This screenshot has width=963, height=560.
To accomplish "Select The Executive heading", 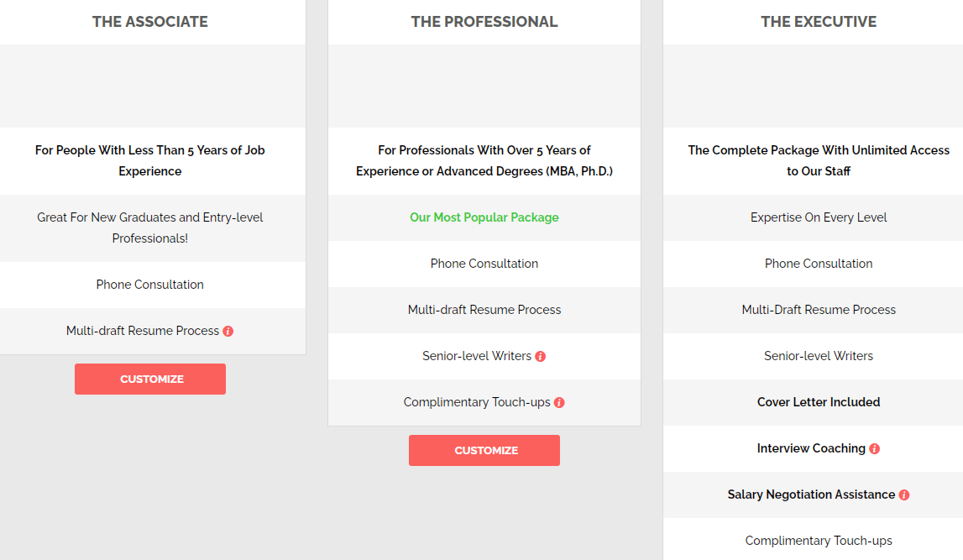I will 819,22.
